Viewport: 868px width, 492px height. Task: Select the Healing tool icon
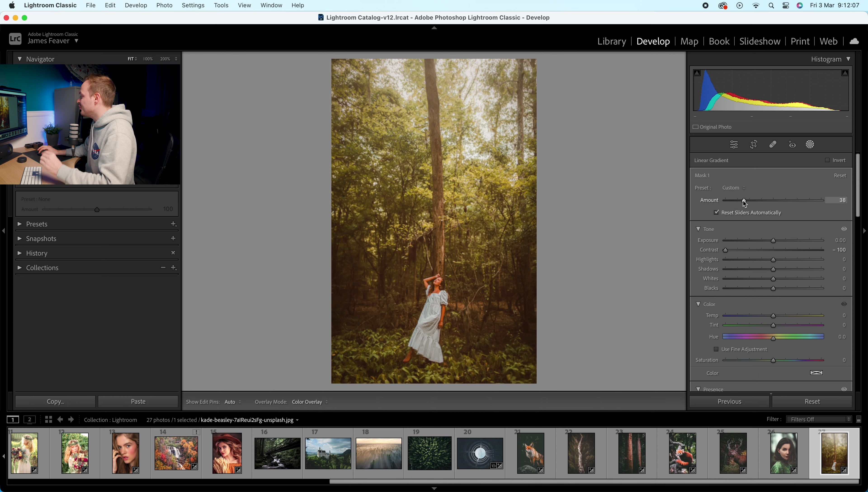click(773, 145)
